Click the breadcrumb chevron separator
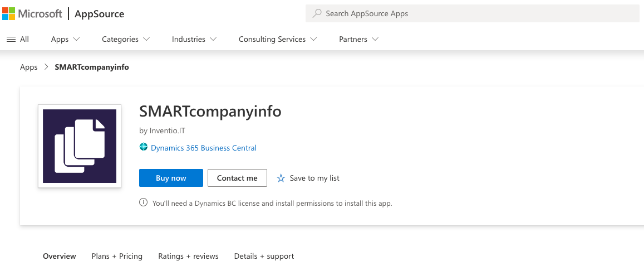 pos(46,67)
